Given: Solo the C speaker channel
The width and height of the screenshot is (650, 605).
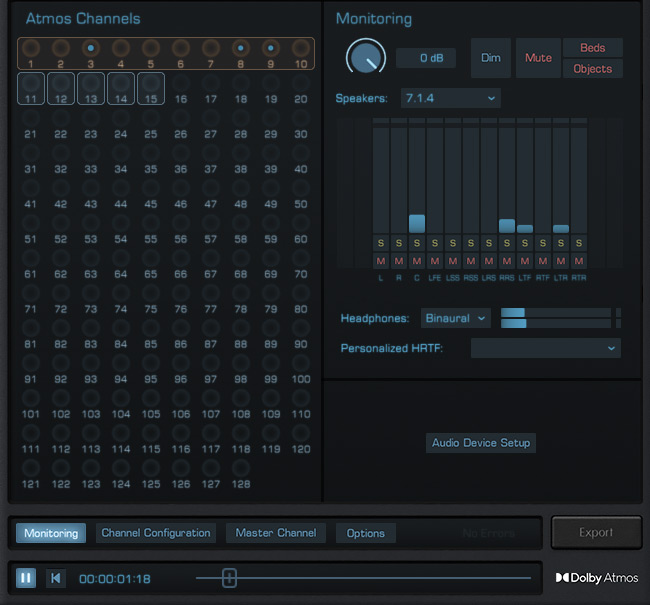Looking at the screenshot, I should [x=416, y=243].
